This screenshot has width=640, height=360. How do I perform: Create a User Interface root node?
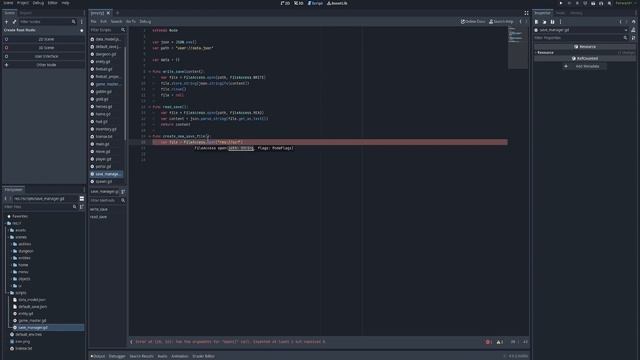pos(44,56)
